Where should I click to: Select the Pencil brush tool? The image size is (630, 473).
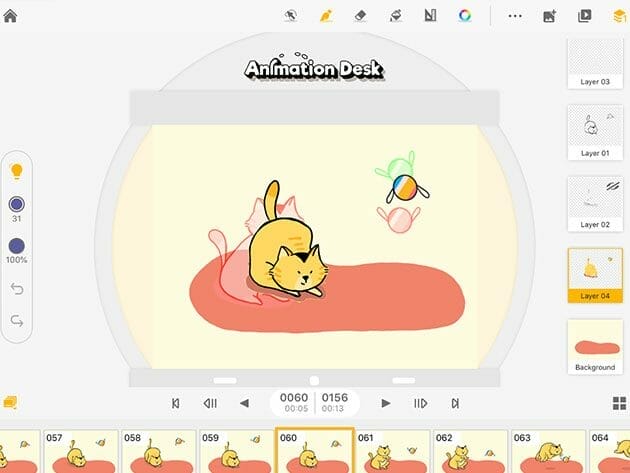pyautogui.click(x=325, y=16)
